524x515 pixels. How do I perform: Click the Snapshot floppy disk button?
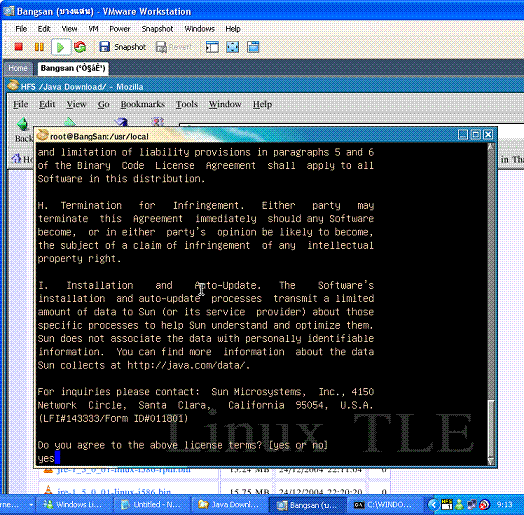122,47
